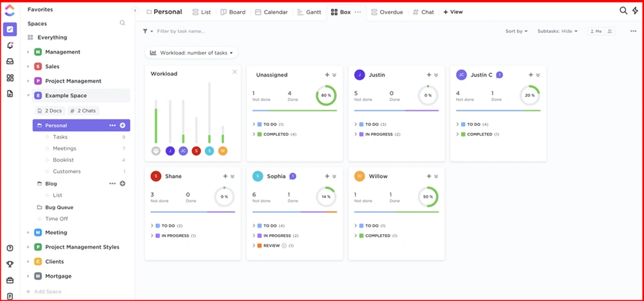This screenshot has width=644, height=301.
Task: Toggle the Assignees filter button next to Me
Action: (609, 31)
